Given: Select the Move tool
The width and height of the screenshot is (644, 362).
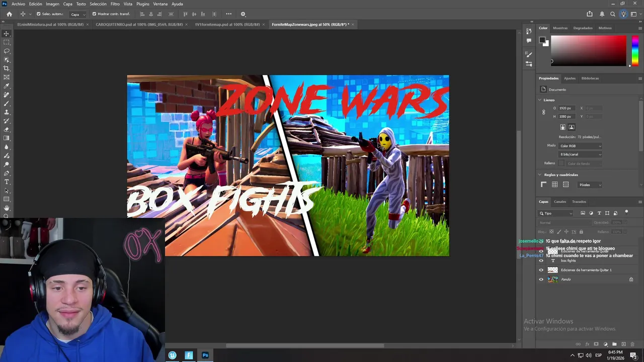Looking at the screenshot, I should coord(7,34).
